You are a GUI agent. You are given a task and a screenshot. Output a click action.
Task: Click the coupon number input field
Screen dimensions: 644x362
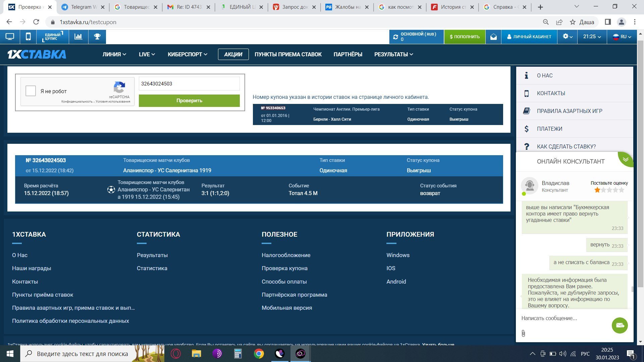(189, 84)
